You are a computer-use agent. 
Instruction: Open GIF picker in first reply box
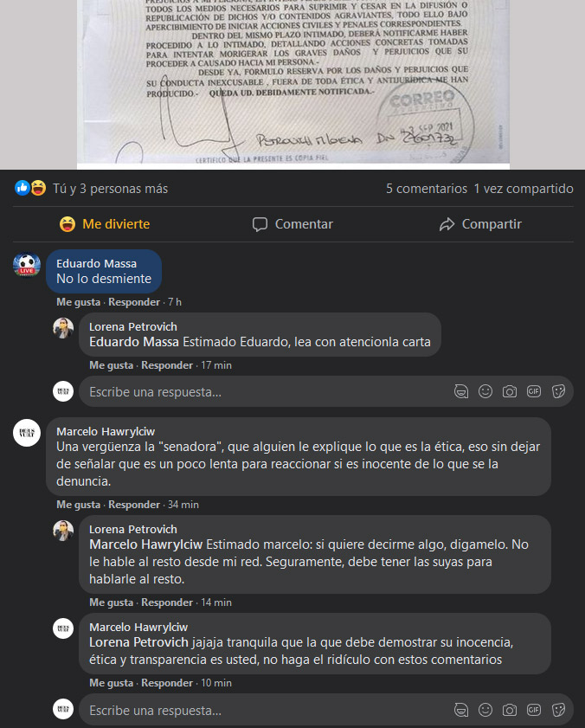534,391
